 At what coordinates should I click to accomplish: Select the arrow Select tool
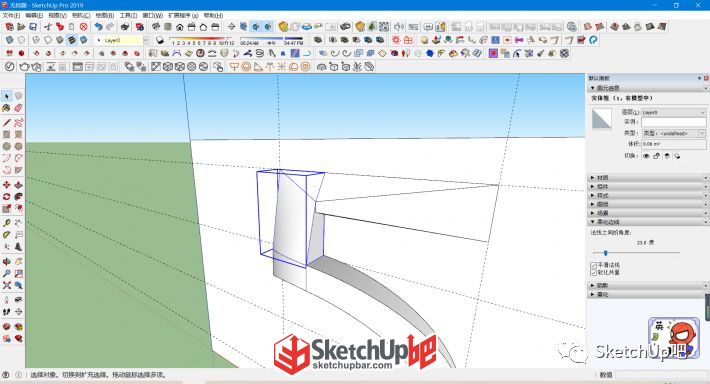pos(6,96)
